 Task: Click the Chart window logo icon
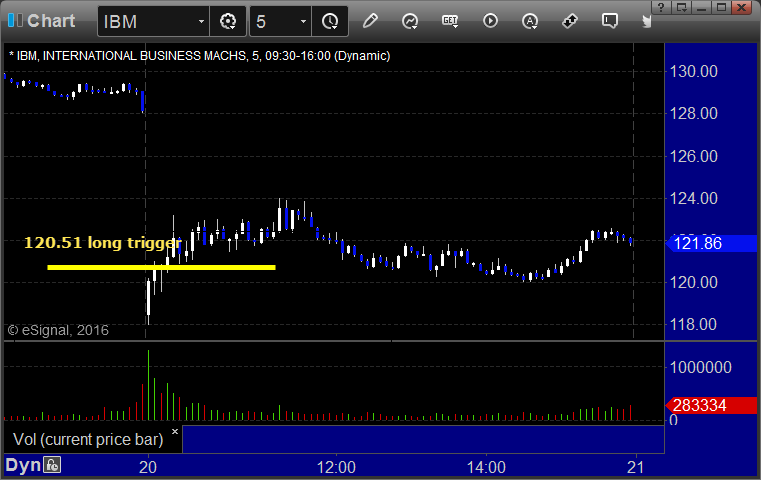(15, 21)
